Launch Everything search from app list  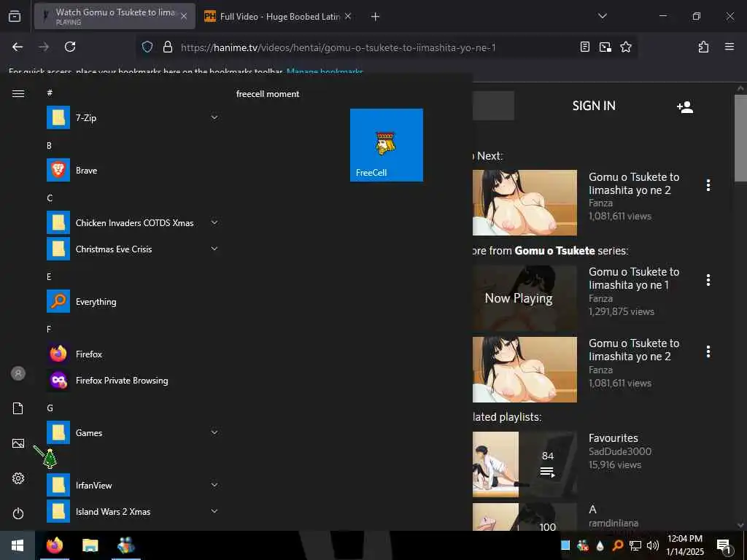tap(133, 302)
